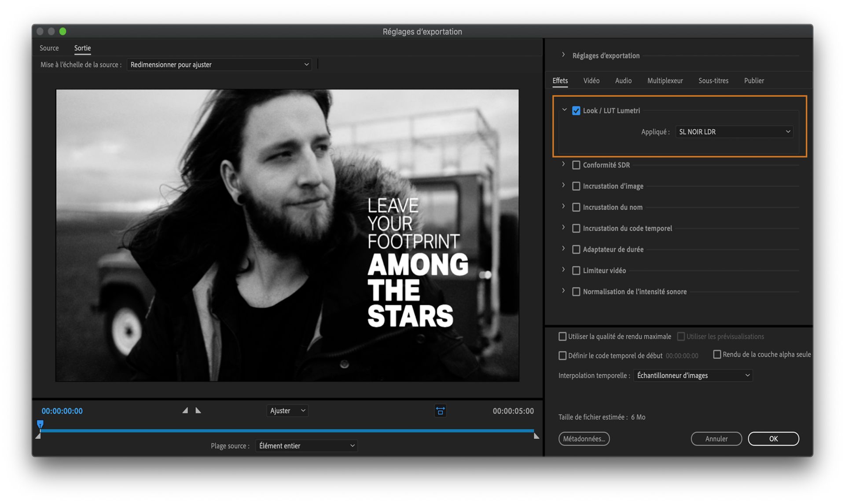Open the SL NOIR LDR applied LUT dropdown
Image resolution: width=845 pixels, height=504 pixels.
tap(734, 132)
